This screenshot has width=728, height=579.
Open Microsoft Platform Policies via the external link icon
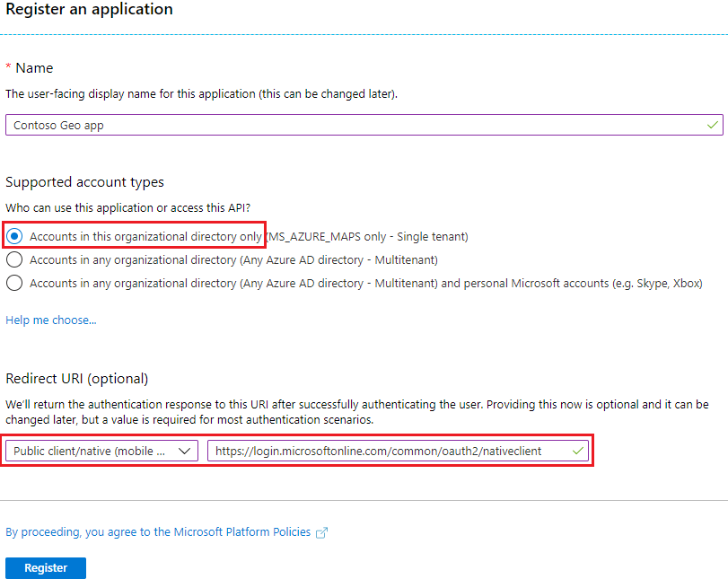[321, 531]
